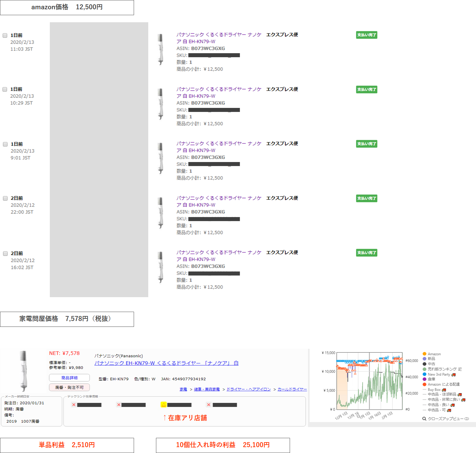Tick the checkbox for the 10:29 JST order

click(x=5, y=89)
